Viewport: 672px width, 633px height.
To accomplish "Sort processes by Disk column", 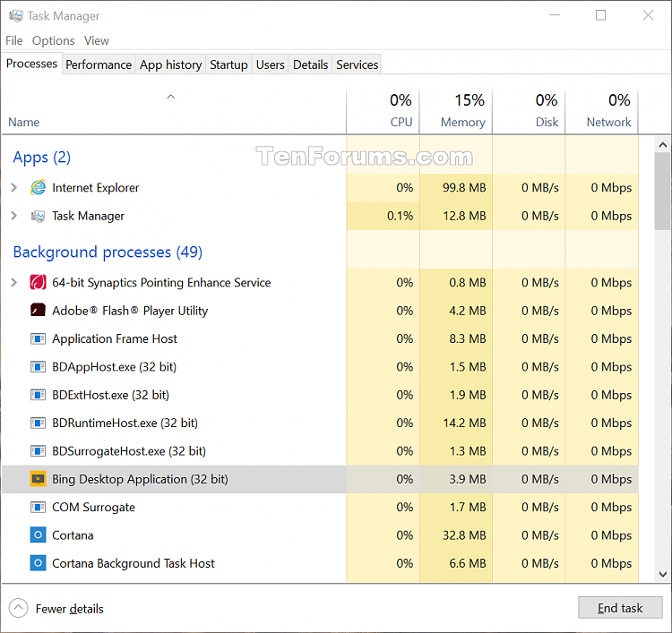I will [x=529, y=111].
